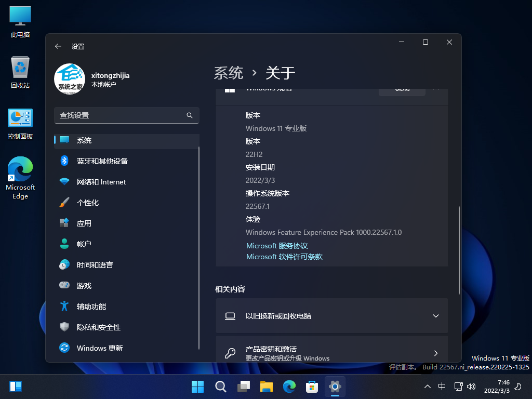Open Microsoft 服务协议 link
This screenshot has width=532, height=399.
[x=277, y=245]
